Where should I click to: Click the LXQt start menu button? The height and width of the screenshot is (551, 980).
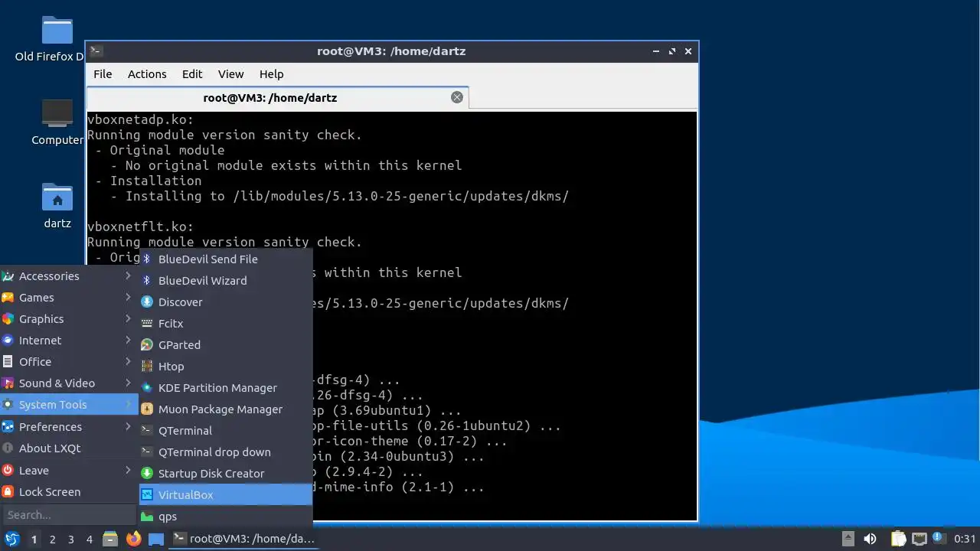pyautogui.click(x=11, y=539)
